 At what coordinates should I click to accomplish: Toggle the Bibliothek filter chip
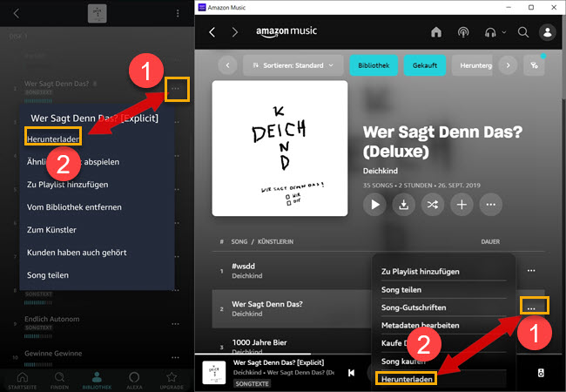pyautogui.click(x=374, y=65)
